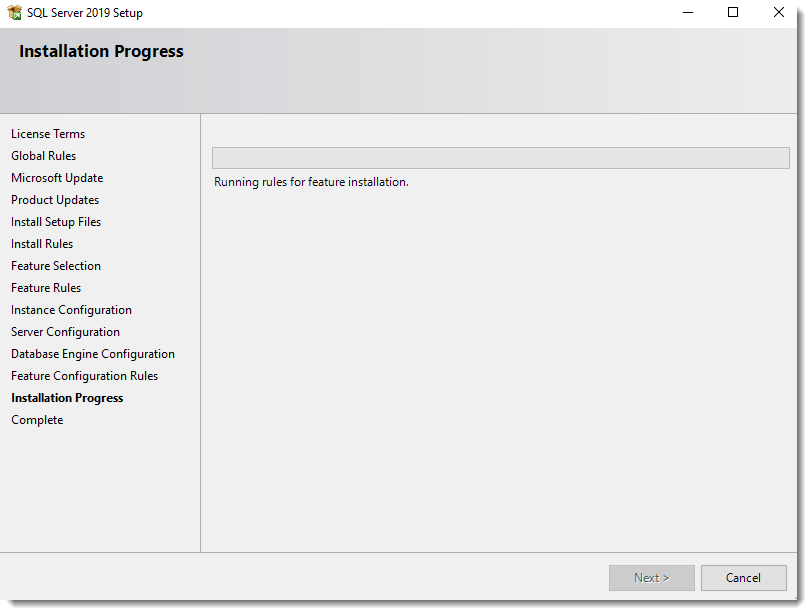Select the Product Updates step
Image resolution: width=812 pixels, height=615 pixels.
55,200
